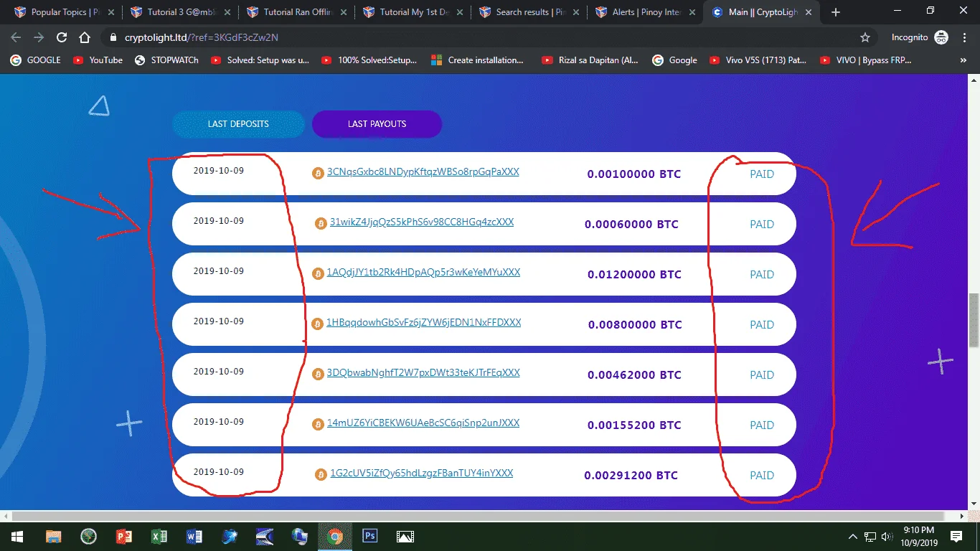Select the 0.00462000 BTC amount
The width and height of the screenshot is (980, 551).
coord(634,375)
